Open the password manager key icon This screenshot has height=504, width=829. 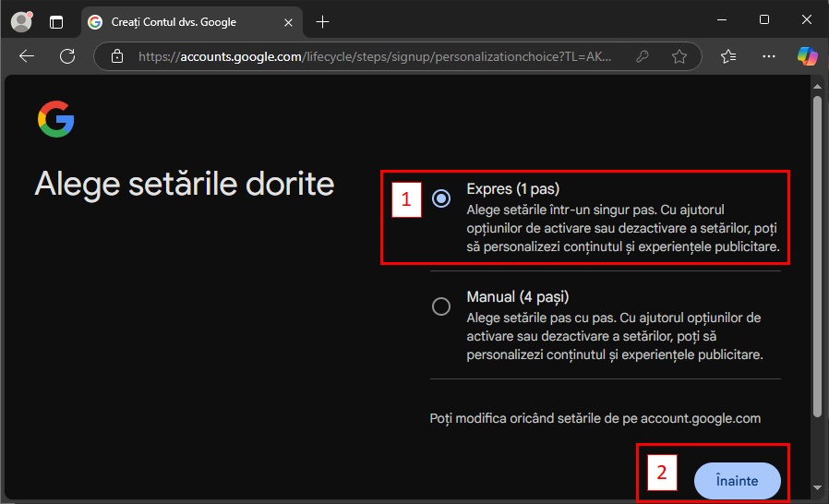tap(643, 56)
